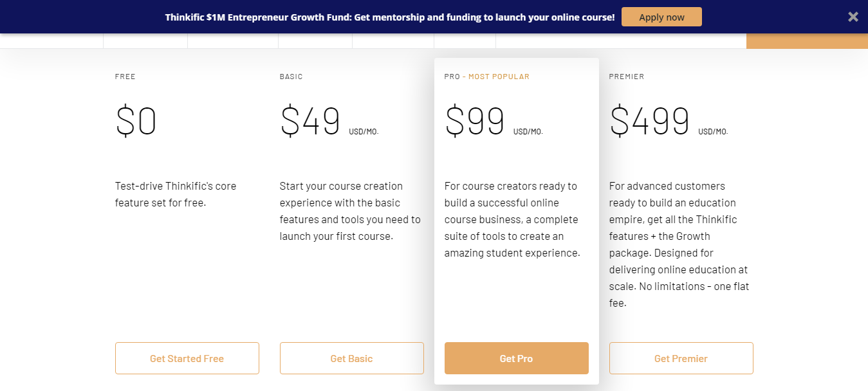This screenshot has height=391, width=868.
Task: Click the Pro plan description paragraph
Action: [512, 219]
